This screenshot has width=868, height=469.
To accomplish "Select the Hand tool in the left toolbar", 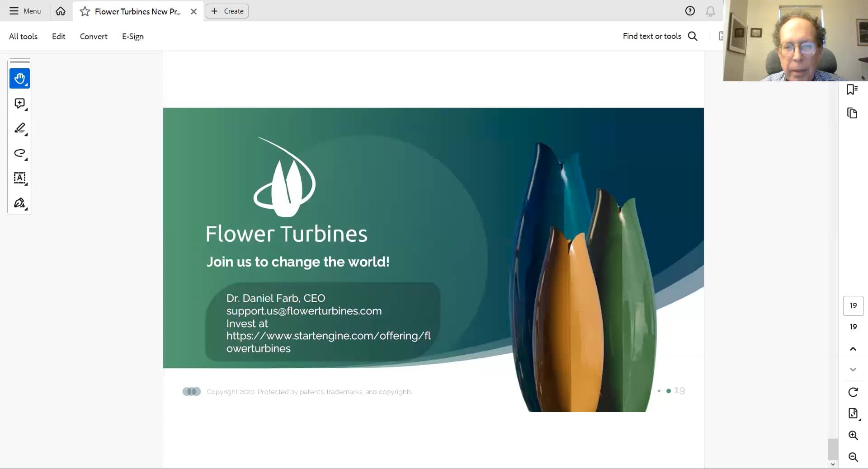I will 19,78.
